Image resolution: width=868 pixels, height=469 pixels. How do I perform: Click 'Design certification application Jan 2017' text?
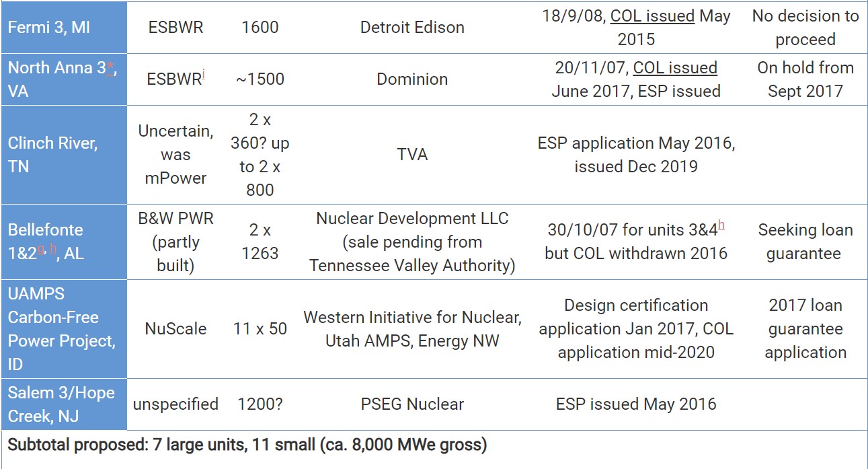(636, 317)
